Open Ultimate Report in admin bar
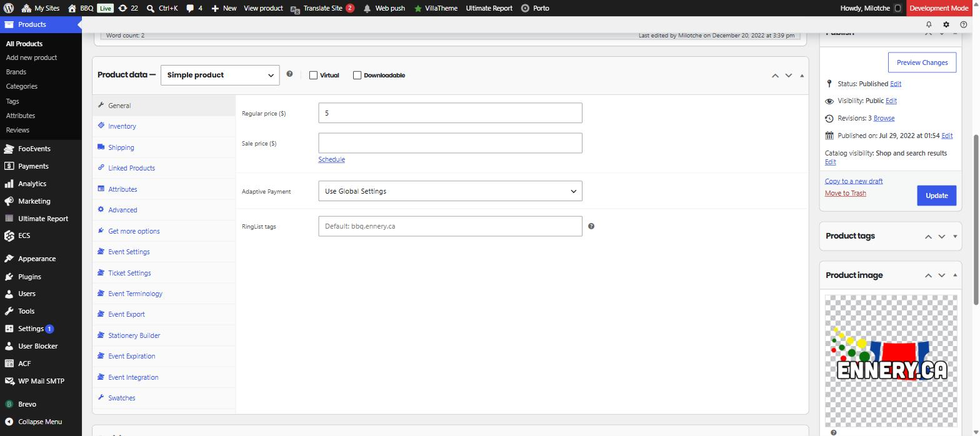 pyautogui.click(x=489, y=8)
